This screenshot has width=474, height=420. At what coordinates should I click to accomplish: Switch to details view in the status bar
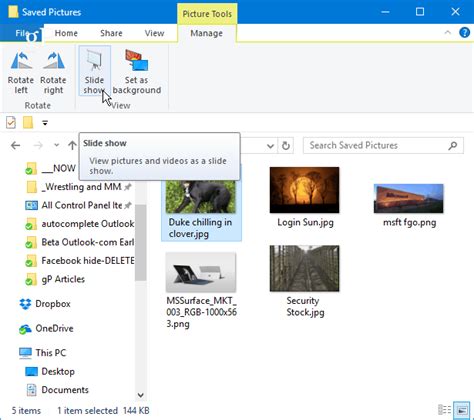[444, 410]
